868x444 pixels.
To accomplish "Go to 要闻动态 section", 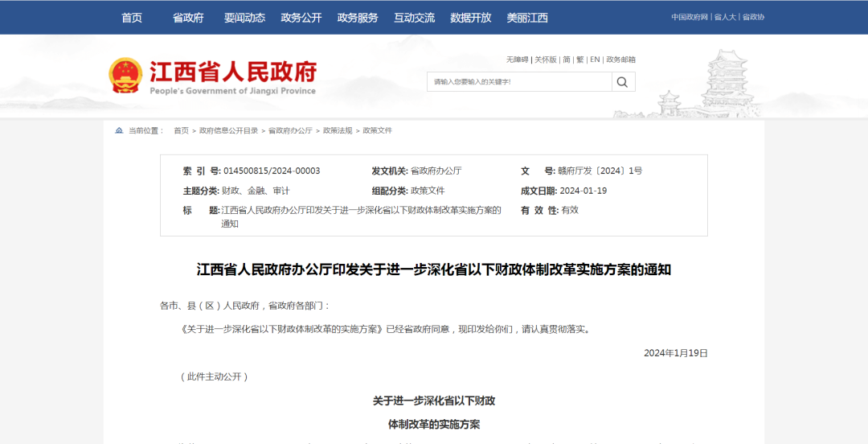I will [244, 18].
